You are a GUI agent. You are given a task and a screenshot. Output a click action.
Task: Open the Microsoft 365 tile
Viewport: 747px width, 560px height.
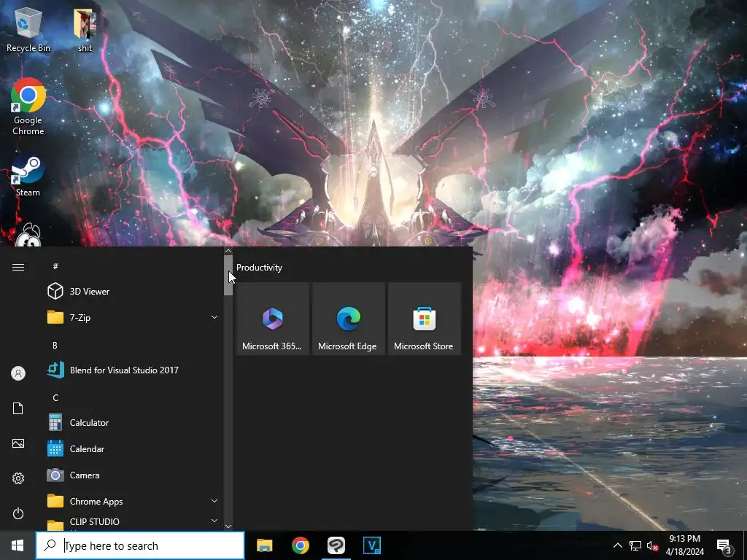click(273, 319)
